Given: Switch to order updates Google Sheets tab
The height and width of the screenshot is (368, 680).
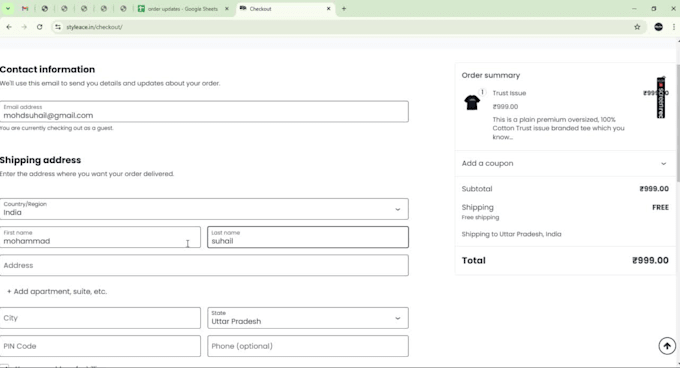Looking at the screenshot, I should [182, 9].
